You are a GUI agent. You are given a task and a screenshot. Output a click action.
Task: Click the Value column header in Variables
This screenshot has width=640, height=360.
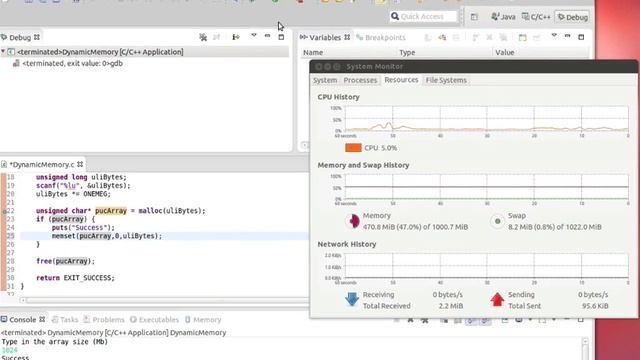pos(504,52)
